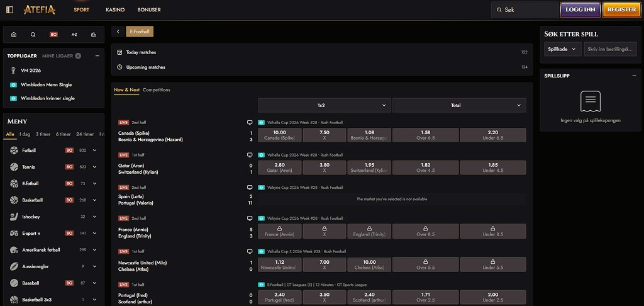This screenshot has width=644, height=306.
Task: Open the Today matches row
Action: [x=322, y=52]
